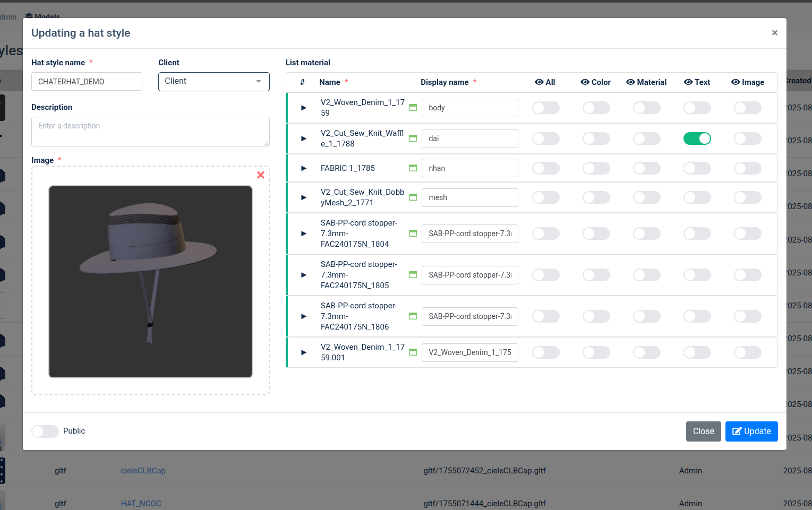
Task: Disable Text toggle for dai material
Action: coord(697,139)
